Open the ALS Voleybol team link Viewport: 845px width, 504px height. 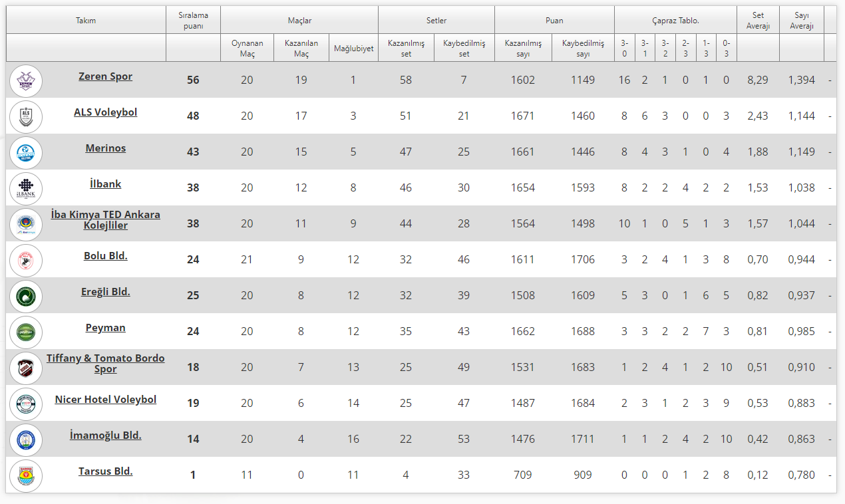tap(106, 112)
